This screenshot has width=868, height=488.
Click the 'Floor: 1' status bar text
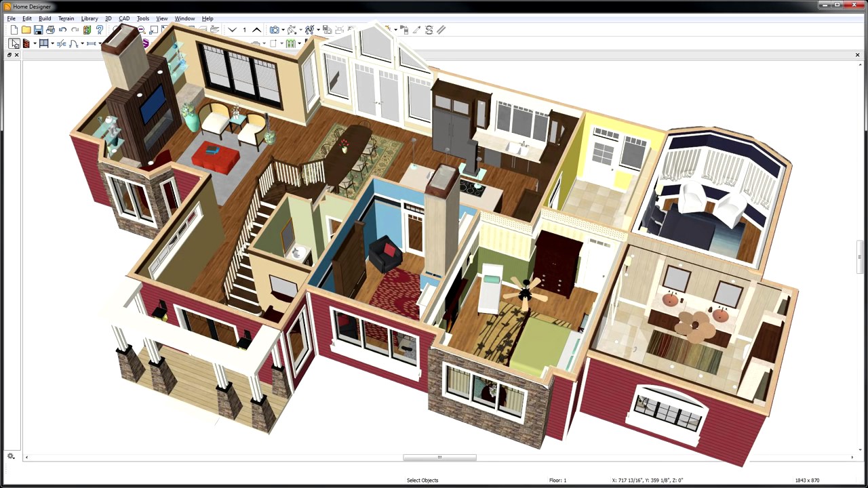coord(557,480)
